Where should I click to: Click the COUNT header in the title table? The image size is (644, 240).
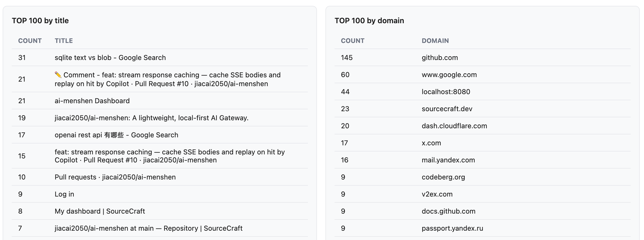click(30, 41)
